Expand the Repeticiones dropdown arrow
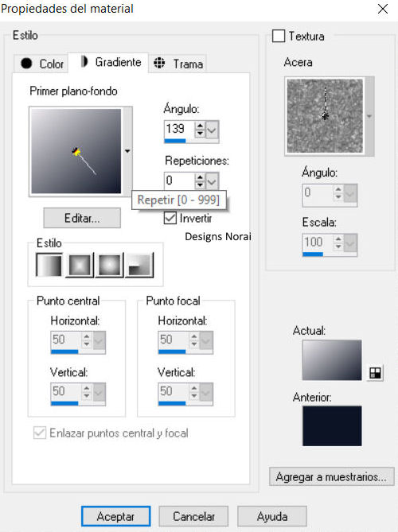This screenshot has height=532, width=398. [x=212, y=181]
